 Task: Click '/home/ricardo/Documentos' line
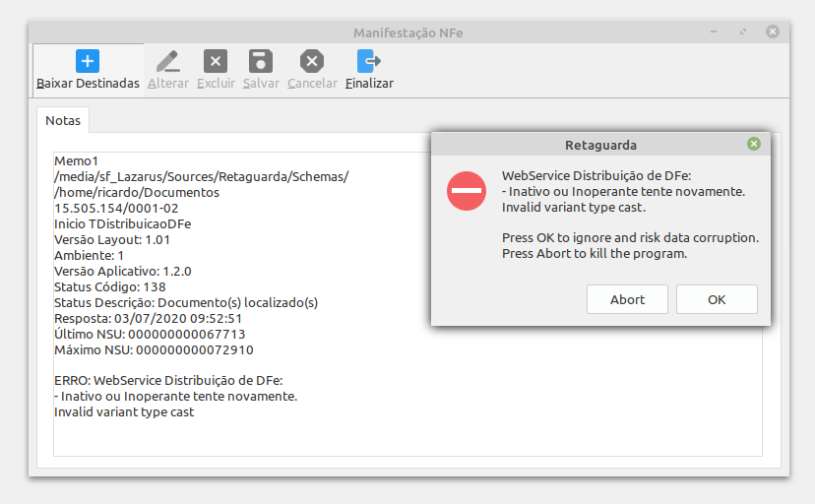[x=137, y=193]
